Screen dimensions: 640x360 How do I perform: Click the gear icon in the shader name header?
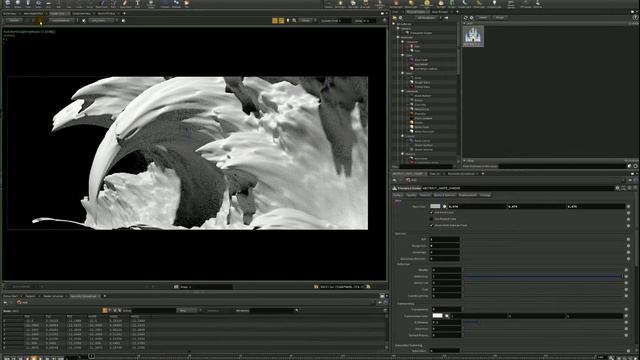618,188
